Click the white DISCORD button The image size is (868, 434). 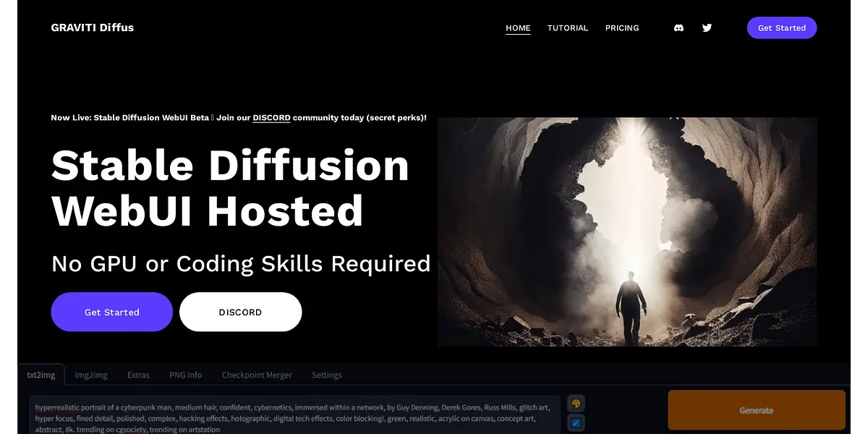pyautogui.click(x=240, y=312)
